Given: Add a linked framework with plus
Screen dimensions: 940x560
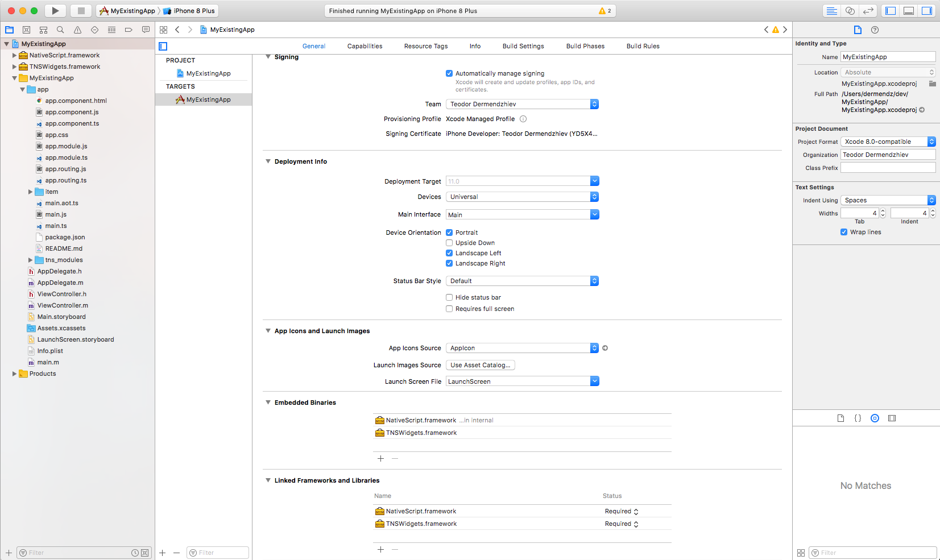Looking at the screenshot, I should [x=380, y=549].
